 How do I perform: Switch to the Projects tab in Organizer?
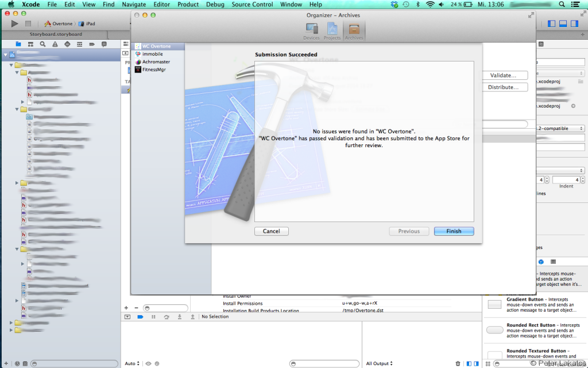(332, 32)
